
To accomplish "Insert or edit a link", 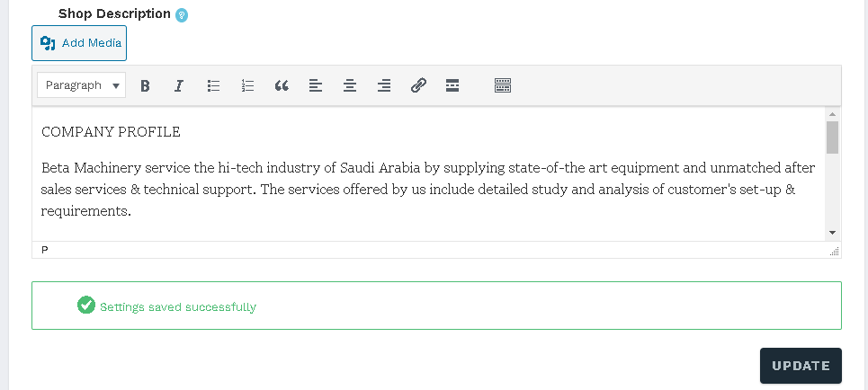I will 418,85.
